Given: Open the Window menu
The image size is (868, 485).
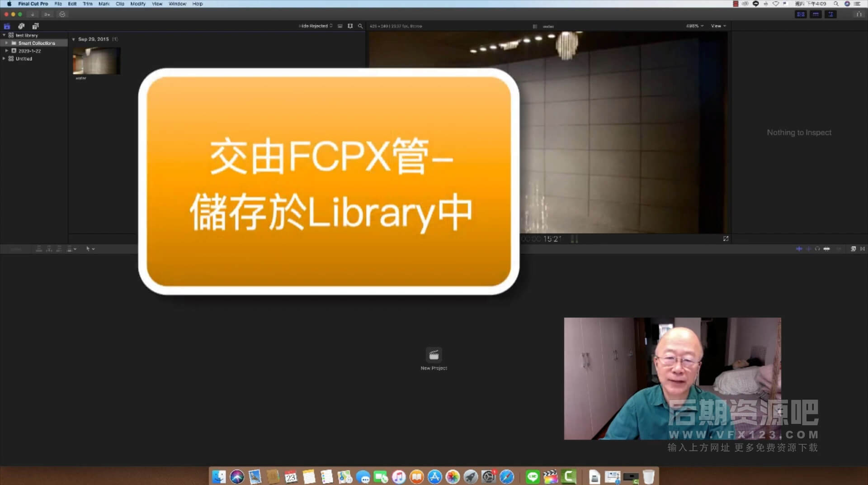Looking at the screenshot, I should click(177, 4).
